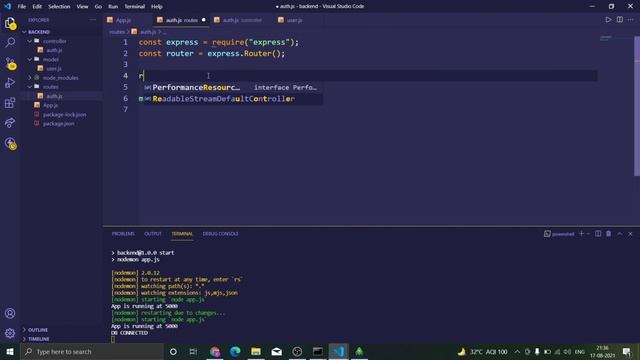Open volume control in system tray

pos(567,351)
